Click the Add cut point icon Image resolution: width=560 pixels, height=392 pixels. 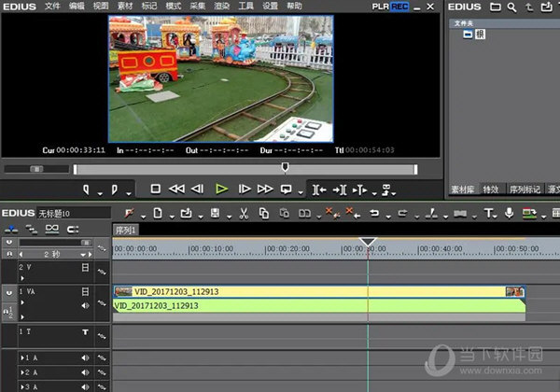(431, 213)
